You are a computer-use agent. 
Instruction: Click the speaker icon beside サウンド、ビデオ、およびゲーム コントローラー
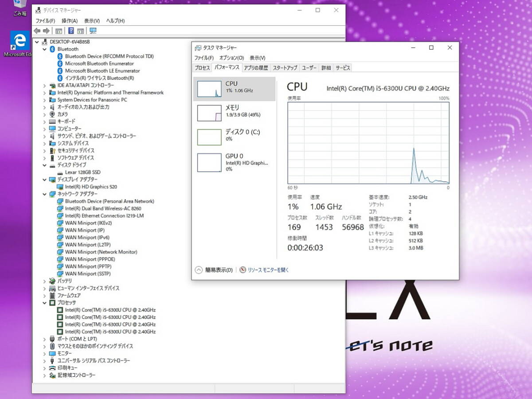click(52, 136)
